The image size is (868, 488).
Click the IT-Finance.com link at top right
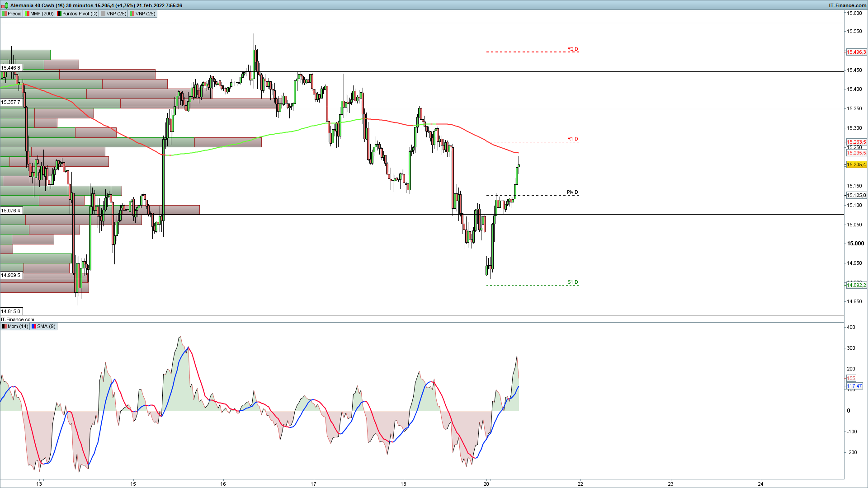pyautogui.click(x=847, y=5)
